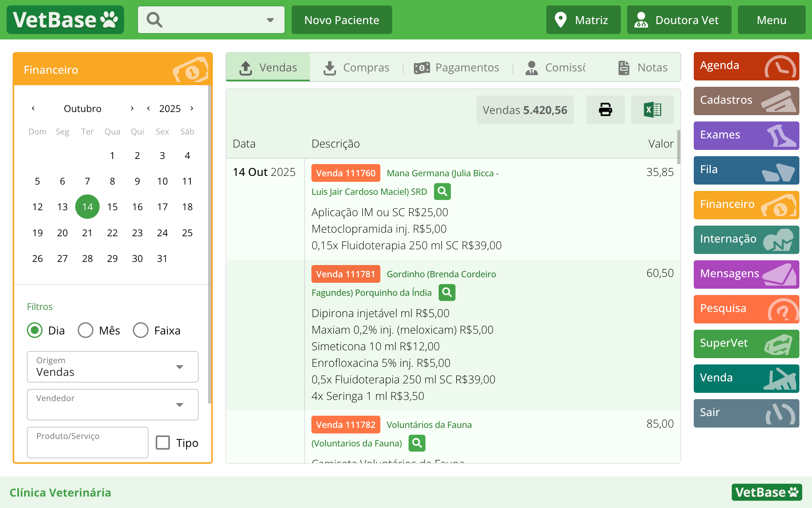This screenshot has height=508, width=812.
Task: Open magnifier for Venda 111781 details
Action: pyautogui.click(x=447, y=293)
